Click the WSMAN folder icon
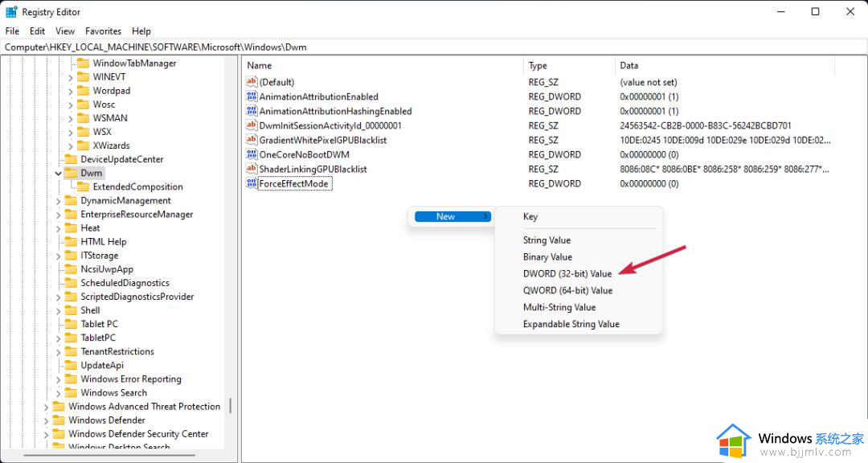Image resolution: width=868 pixels, height=463 pixels. coord(83,118)
